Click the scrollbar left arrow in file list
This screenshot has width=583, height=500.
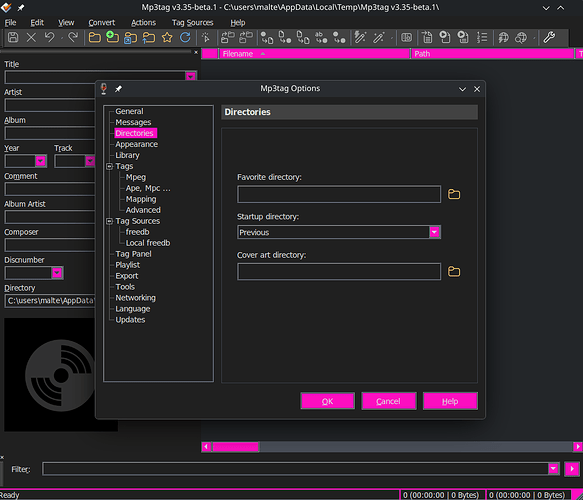click(206, 446)
